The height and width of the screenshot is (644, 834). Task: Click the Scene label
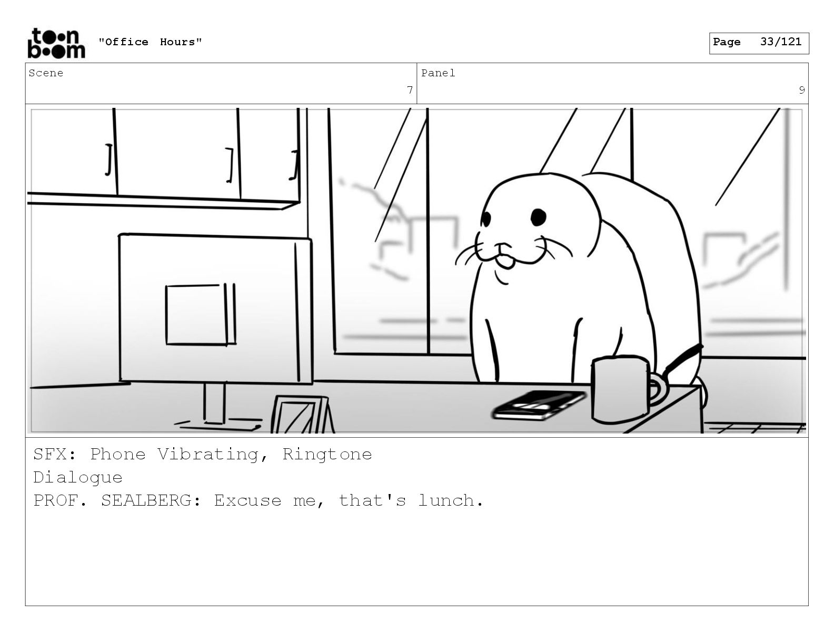click(46, 73)
